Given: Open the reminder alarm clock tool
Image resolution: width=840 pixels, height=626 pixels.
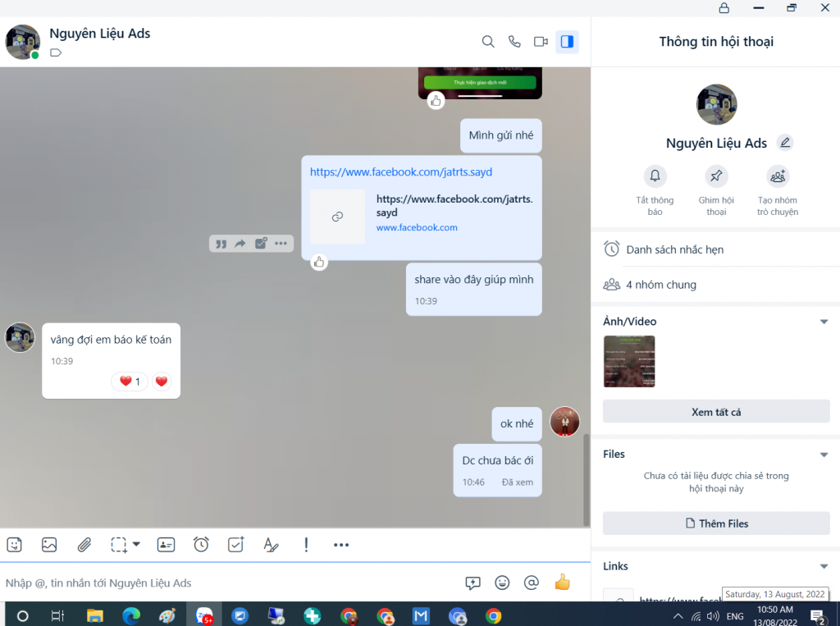Looking at the screenshot, I should point(201,544).
